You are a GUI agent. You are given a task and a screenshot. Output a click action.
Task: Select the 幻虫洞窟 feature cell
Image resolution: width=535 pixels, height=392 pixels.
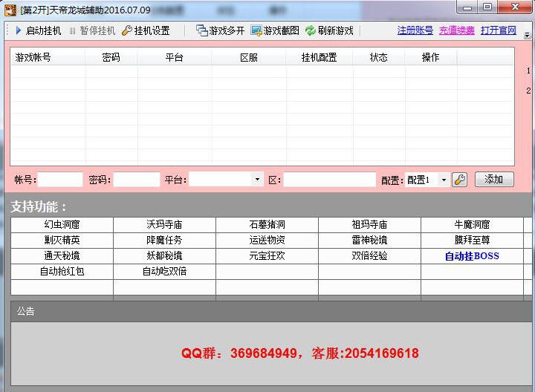[x=62, y=225]
